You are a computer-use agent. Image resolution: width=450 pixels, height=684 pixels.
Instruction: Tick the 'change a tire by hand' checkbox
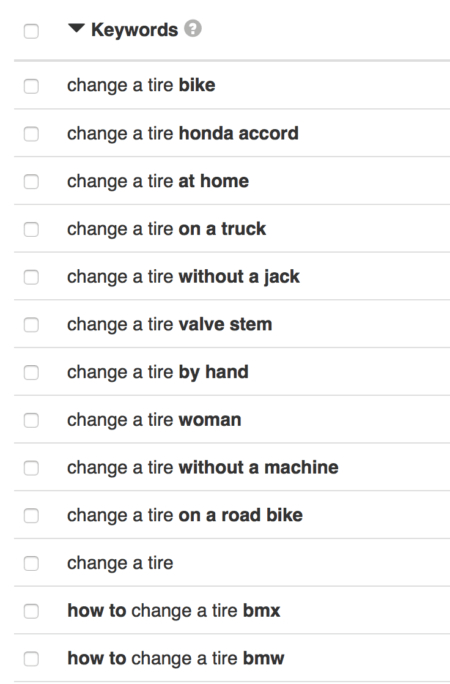(31, 373)
